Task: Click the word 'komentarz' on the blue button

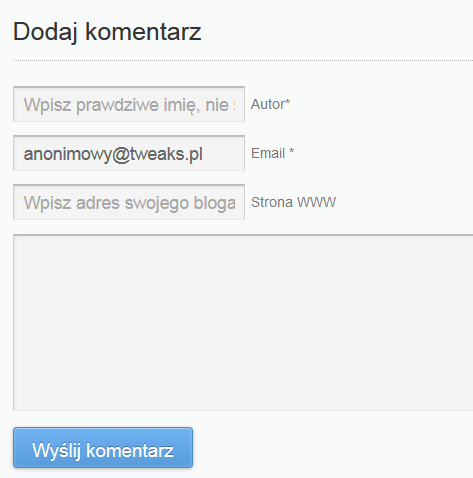Action: [130, 450]
